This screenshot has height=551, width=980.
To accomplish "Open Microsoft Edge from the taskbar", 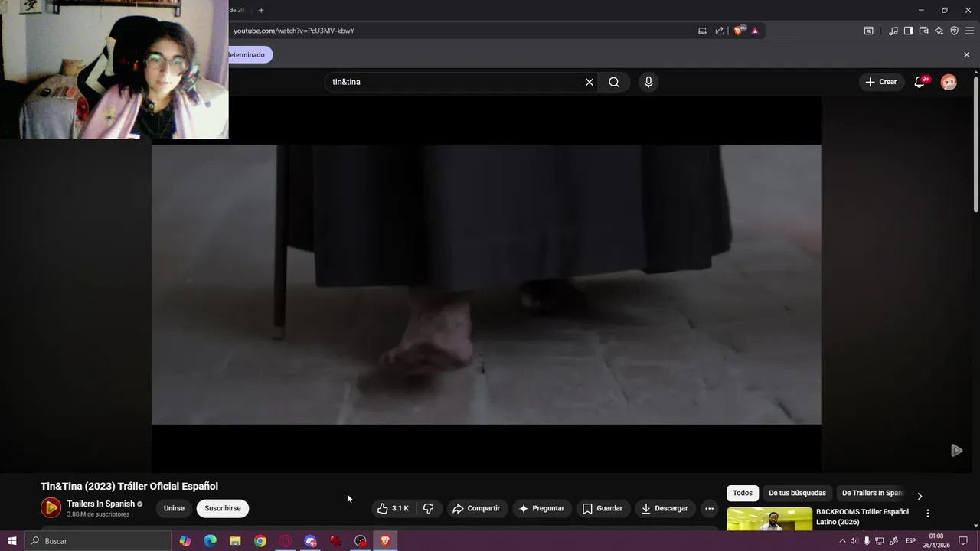I will pyautogui.click(x=210, y=541).
